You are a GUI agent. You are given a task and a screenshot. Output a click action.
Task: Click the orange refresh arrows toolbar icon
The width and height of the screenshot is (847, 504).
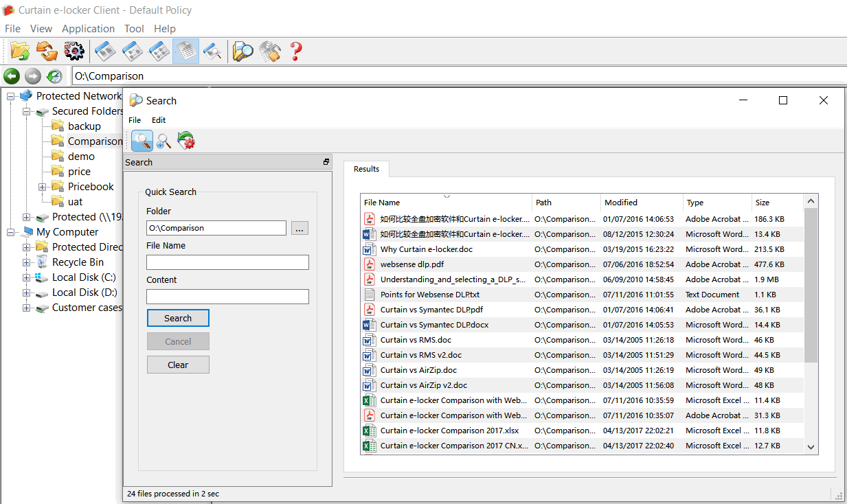coord(47,51)
